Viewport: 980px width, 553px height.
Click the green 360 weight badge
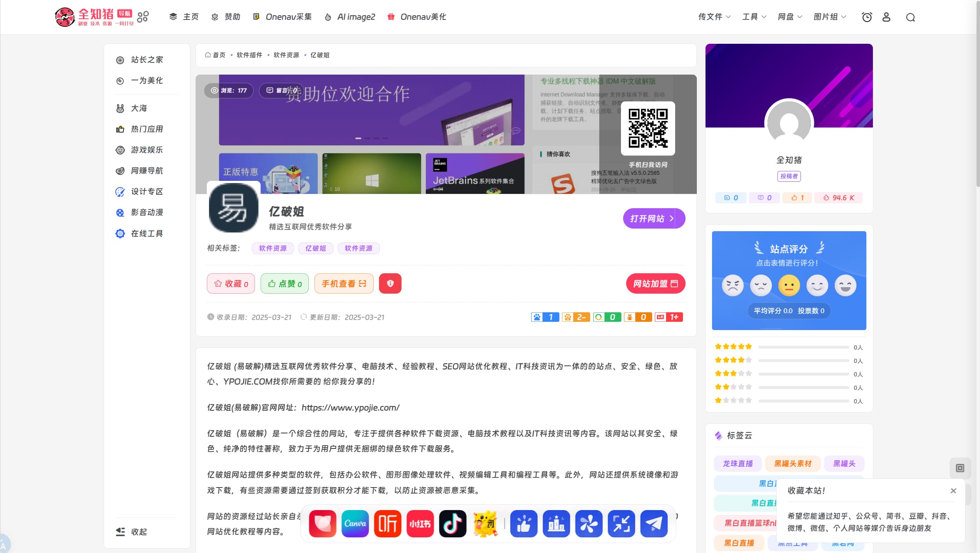[607, 317]
